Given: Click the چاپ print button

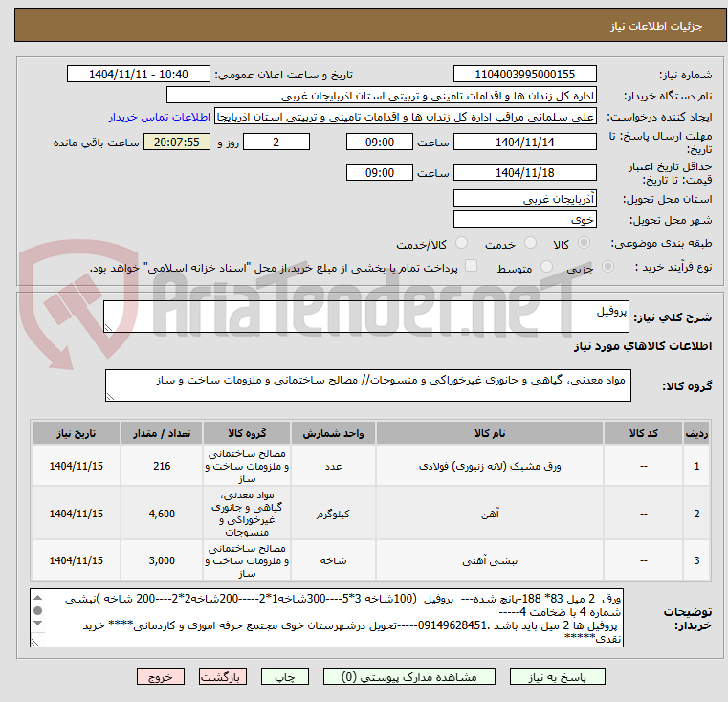Looking at the screenshot, I should click(x=285, y=676).
